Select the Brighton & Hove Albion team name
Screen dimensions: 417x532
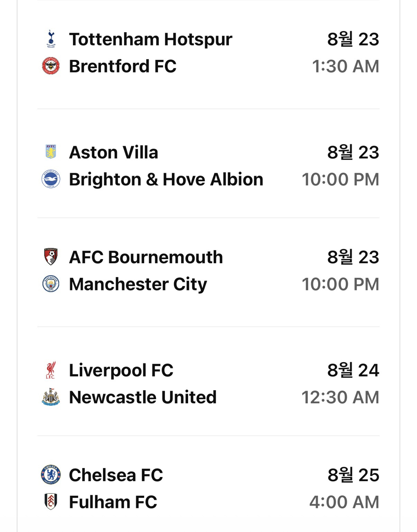click(x=166, y=179)
